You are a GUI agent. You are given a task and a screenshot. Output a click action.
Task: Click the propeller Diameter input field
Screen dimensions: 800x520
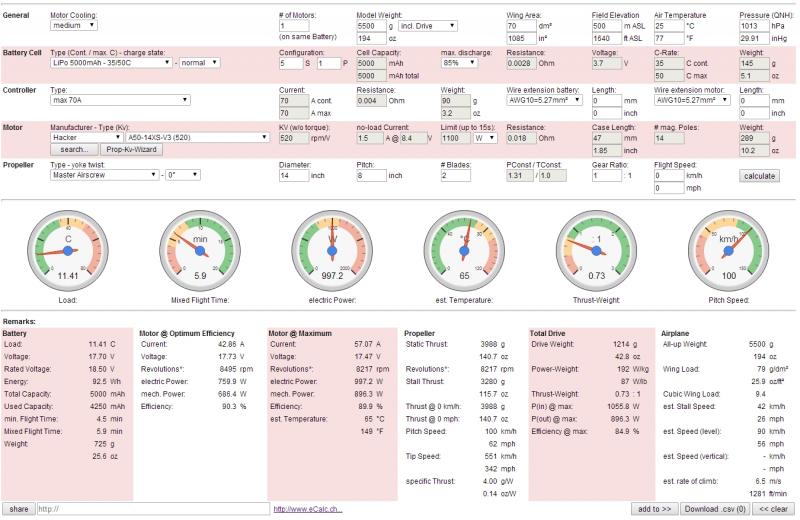(292, 175)
